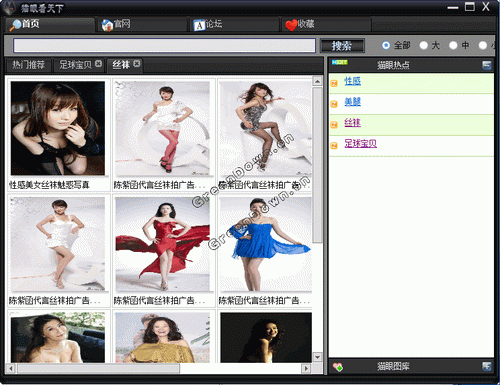Open the 收藏 favorites tab
The height and width of the screenshot is (385, 500).
coord(326,24)
